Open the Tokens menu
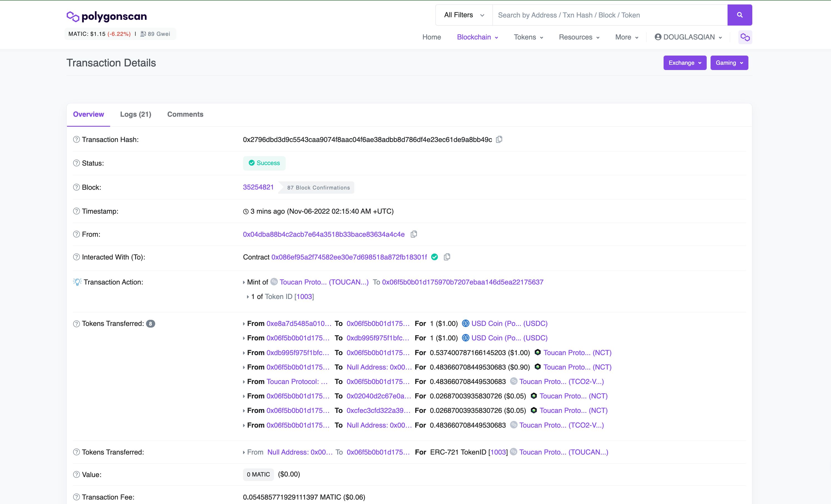 pyautogui.click(x=528, y=37)
